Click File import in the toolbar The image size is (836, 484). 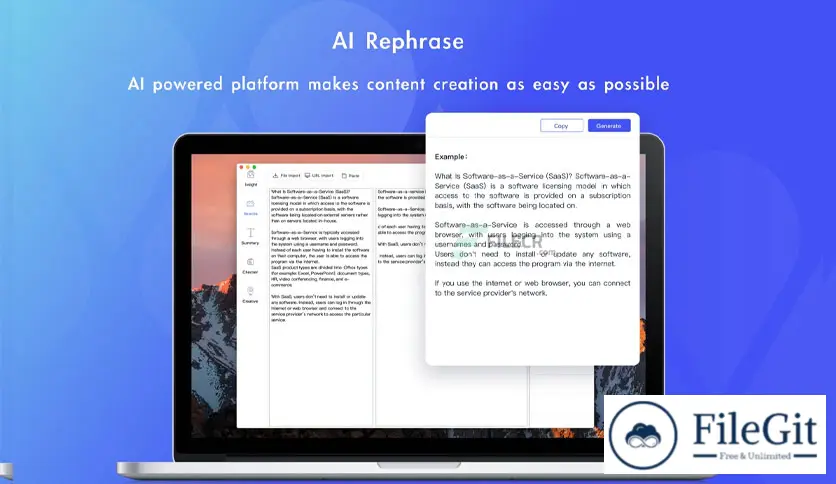pyautogui.click(x=287, y=175)
